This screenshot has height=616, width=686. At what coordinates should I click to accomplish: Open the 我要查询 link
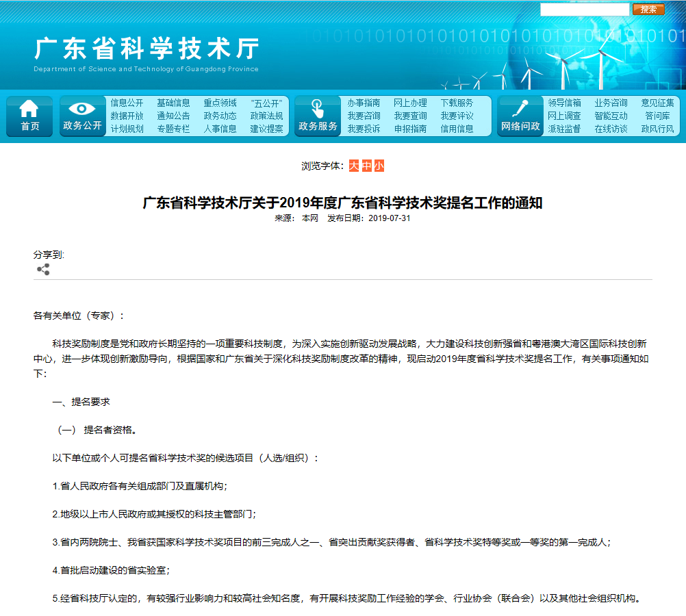(410, 116)
